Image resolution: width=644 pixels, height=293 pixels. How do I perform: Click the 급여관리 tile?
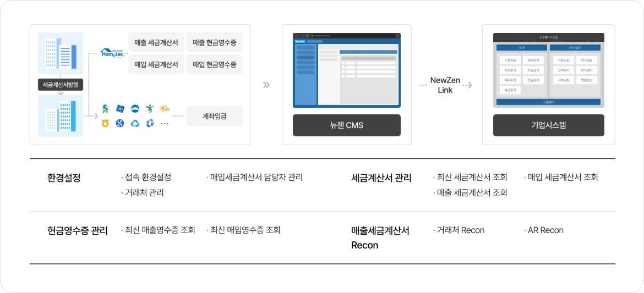[x=564, y=70]
